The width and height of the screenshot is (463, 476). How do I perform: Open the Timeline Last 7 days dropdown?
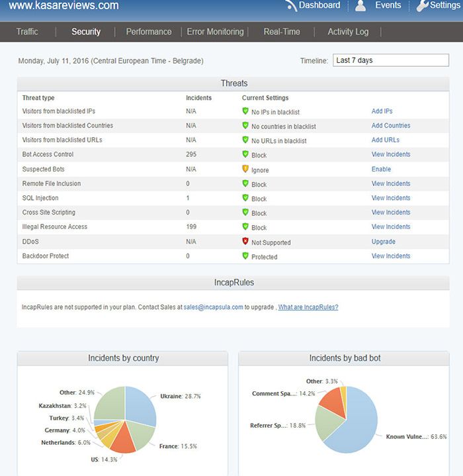point(390,60)
